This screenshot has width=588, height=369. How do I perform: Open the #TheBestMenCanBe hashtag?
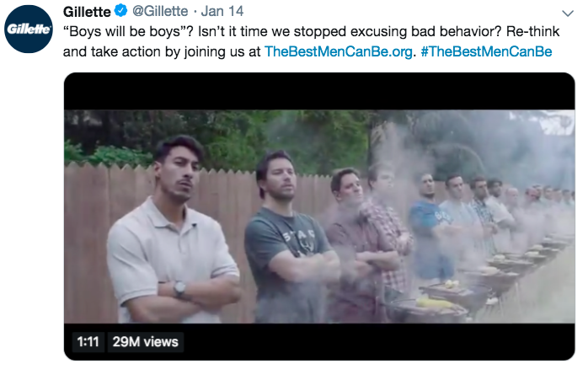pyautogui.click(x=486, y=51)
